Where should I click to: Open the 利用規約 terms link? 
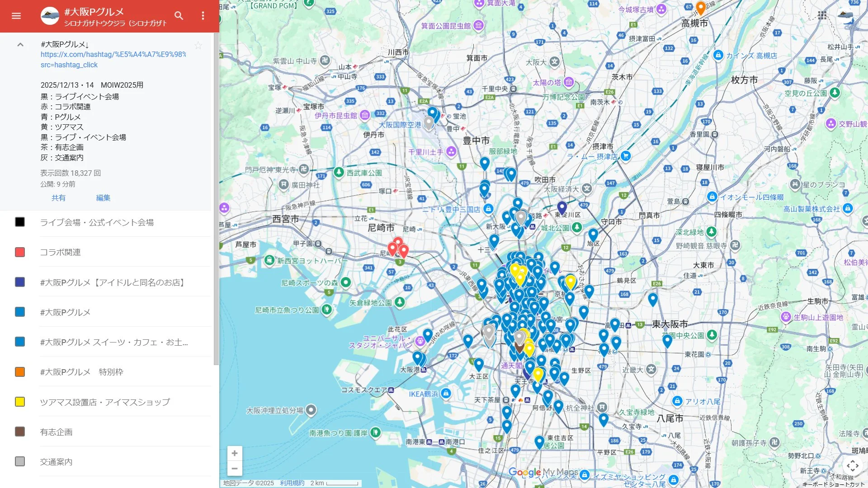pyautogui.click(x=292, y=483)
